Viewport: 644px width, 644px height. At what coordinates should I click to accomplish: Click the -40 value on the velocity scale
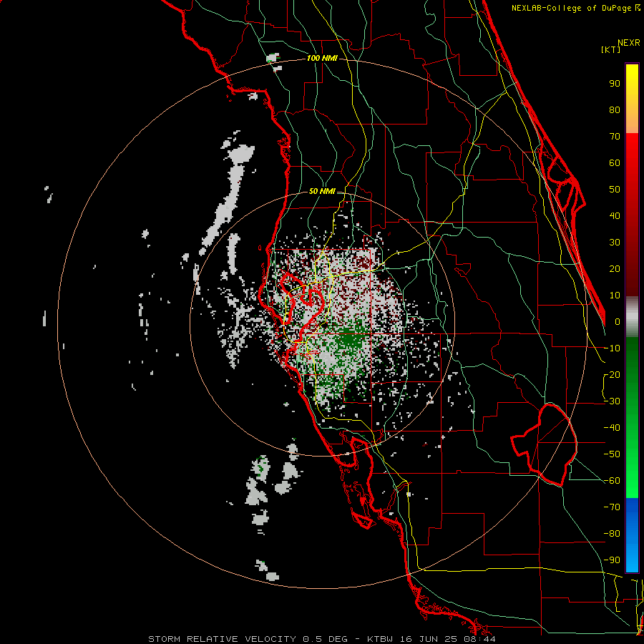[612, 428]
